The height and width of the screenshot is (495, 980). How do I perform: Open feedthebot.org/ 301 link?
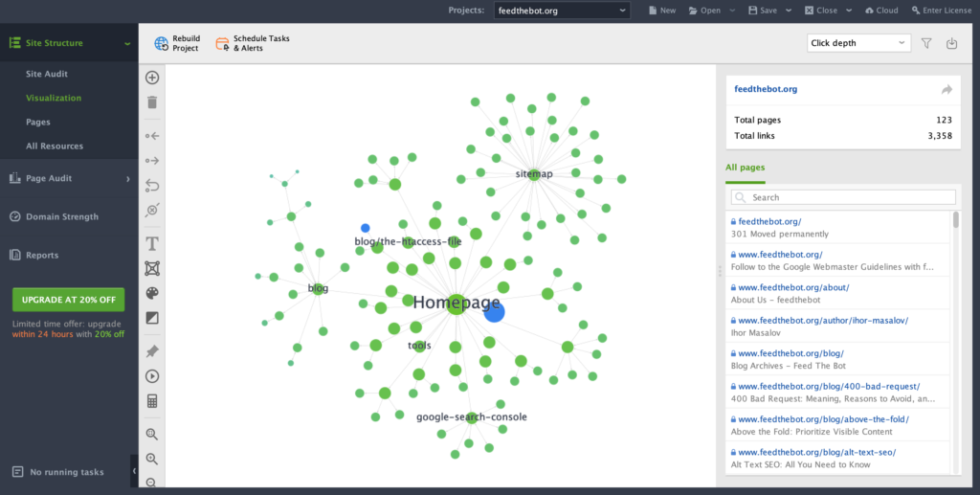click(x=769, y=222)
